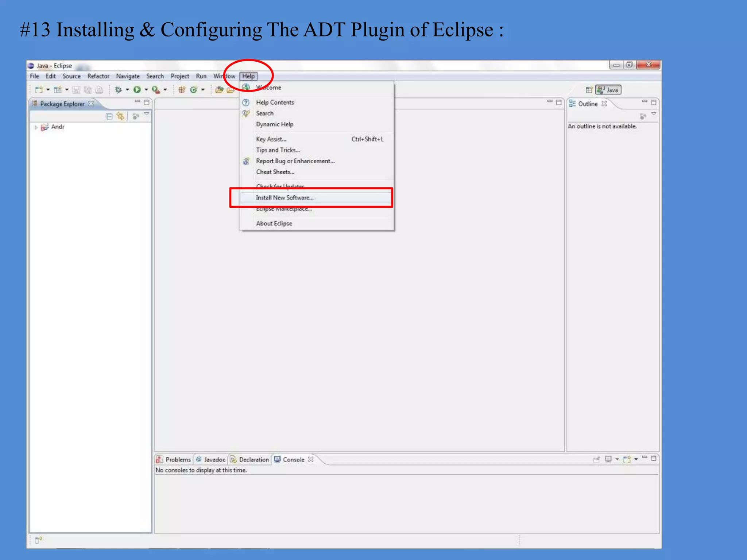Open Package Explorer view menu triangle
Viewport: 747px width, 560px height.
(147, 114)
